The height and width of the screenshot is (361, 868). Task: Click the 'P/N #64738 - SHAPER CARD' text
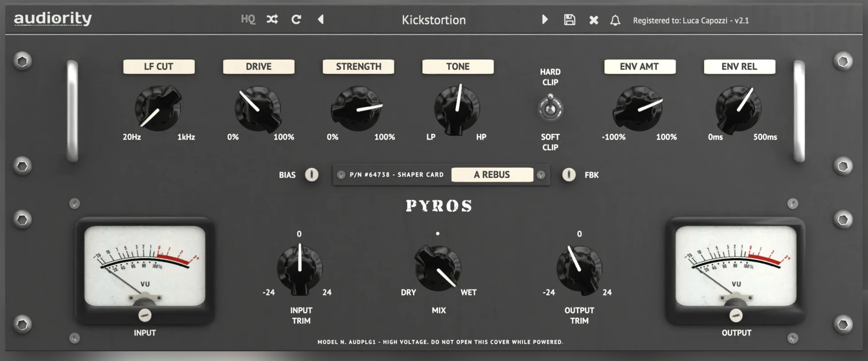click(397, 175)
